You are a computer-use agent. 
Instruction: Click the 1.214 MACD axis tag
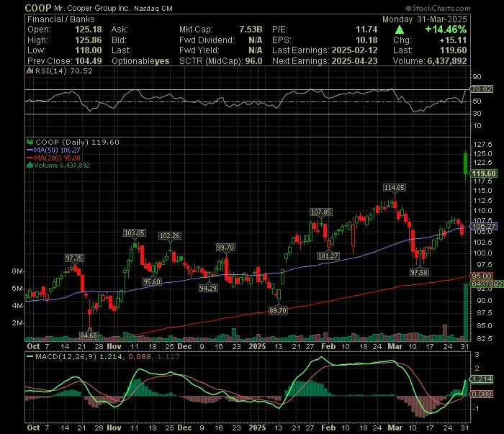pos(482,379)
